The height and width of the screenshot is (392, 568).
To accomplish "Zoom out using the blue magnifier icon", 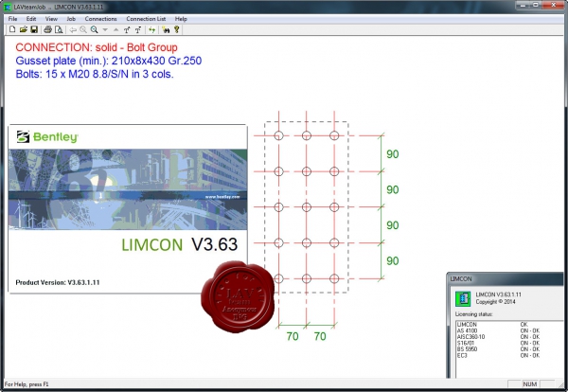I will (94, 29).
